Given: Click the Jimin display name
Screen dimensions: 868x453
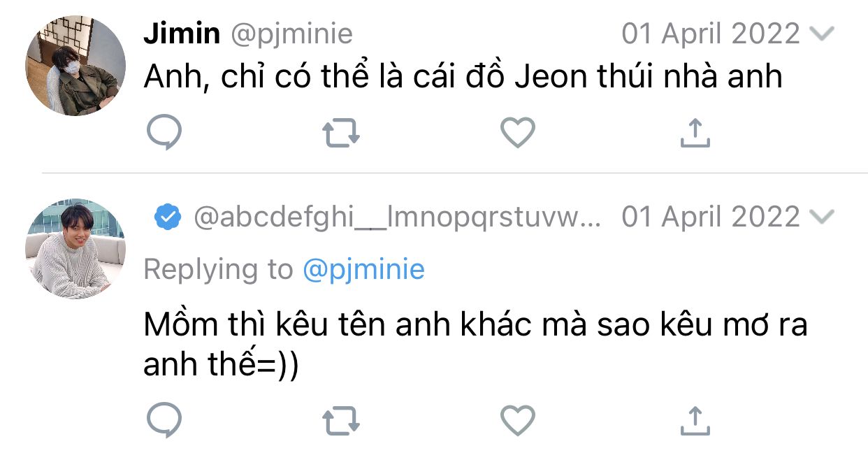Looking at the screenshot, I should point(182,34).
